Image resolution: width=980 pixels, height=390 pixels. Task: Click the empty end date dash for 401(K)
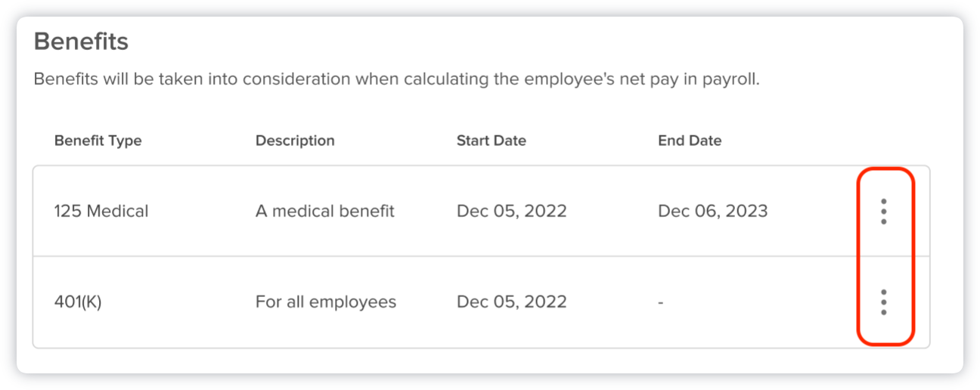point(661,302)
